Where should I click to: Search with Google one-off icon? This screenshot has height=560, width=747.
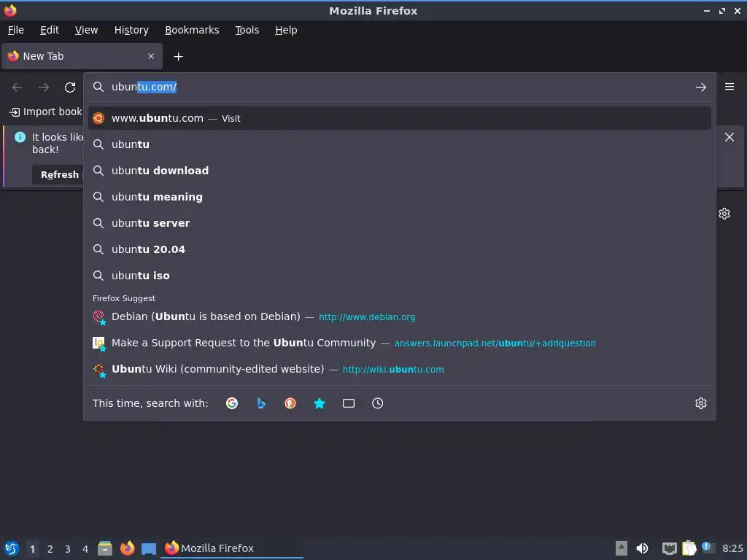pyautogui.click(x=232, y=403)
